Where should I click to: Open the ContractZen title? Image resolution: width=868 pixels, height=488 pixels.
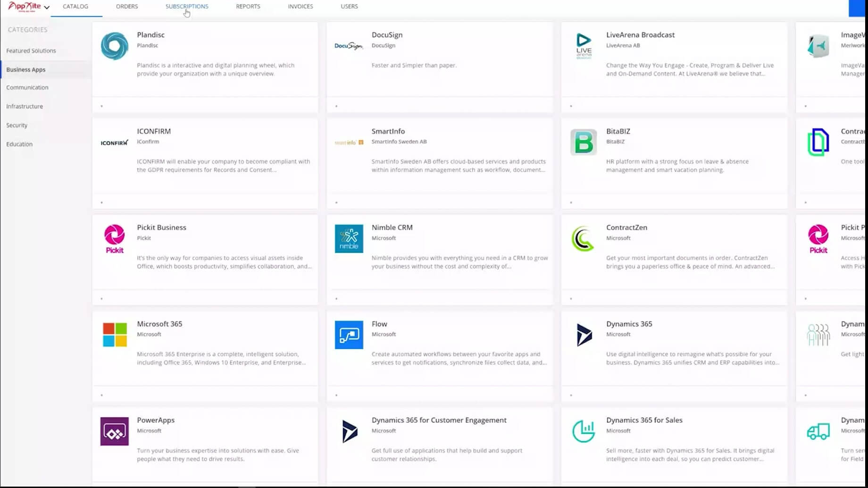click(626, 227)
